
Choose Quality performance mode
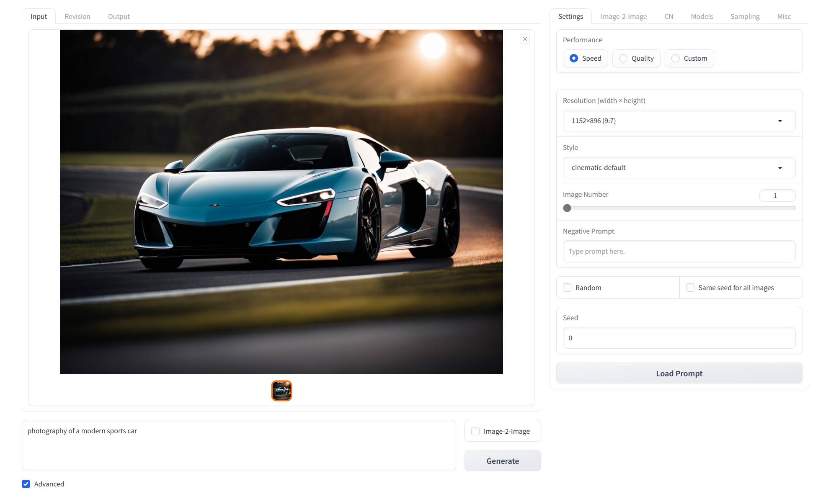(x=623, y=58)
